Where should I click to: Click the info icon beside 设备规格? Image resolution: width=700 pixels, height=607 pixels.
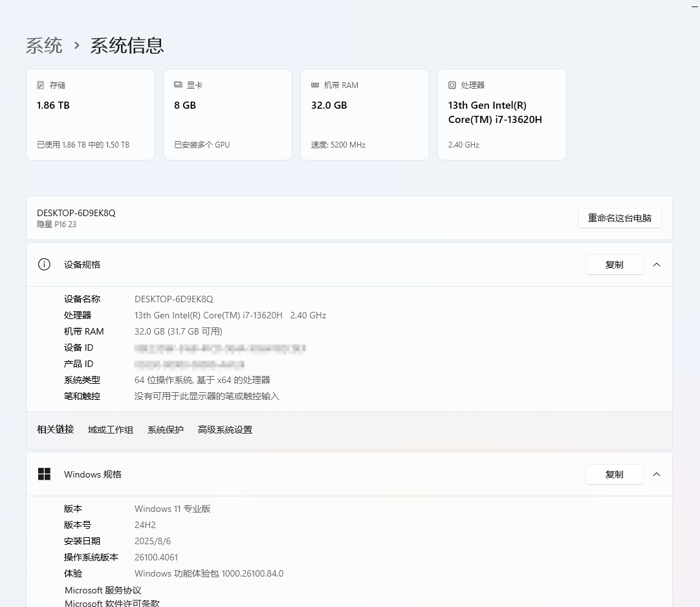(x=44, y=264)
